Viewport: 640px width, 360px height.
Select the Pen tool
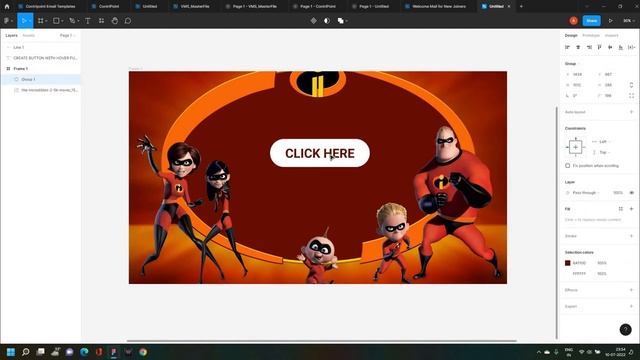point(72,21)
